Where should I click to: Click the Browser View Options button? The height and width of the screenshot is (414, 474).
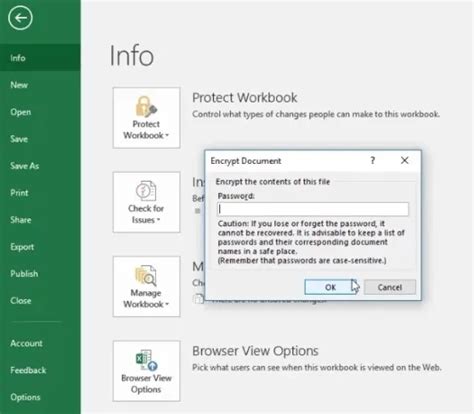click(x=146, y=371)
